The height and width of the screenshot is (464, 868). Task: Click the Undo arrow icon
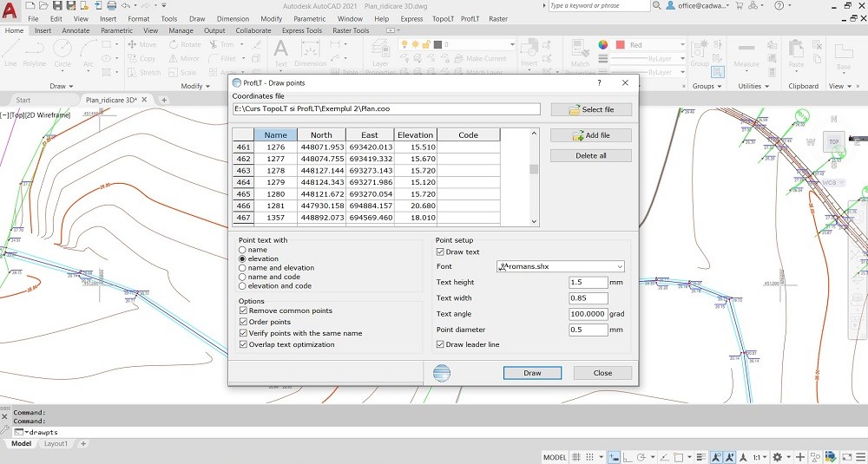click(x=126, y=5)
